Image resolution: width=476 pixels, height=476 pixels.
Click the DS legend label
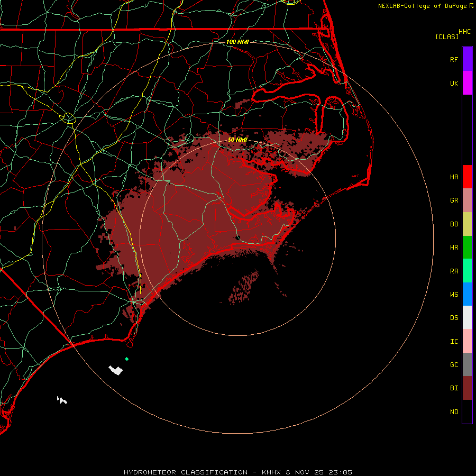pos(454,318)
